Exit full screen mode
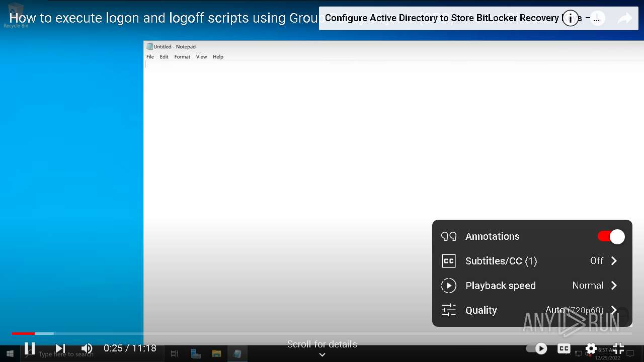 (x=618, y=348)
